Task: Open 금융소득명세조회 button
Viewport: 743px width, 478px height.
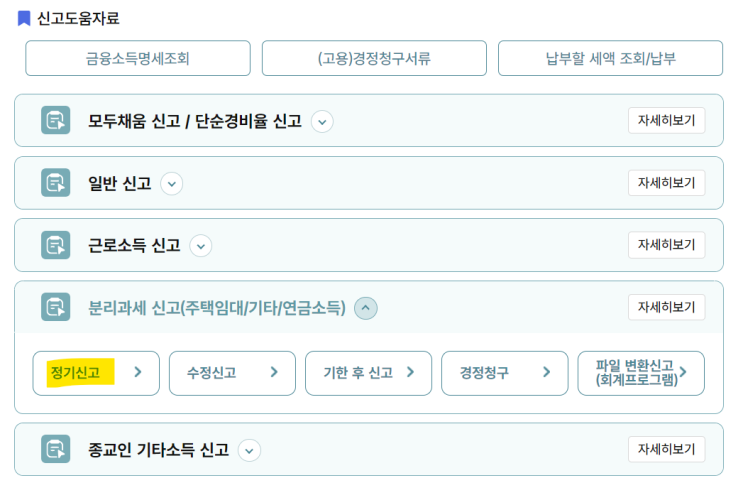Action: [138, 58]
